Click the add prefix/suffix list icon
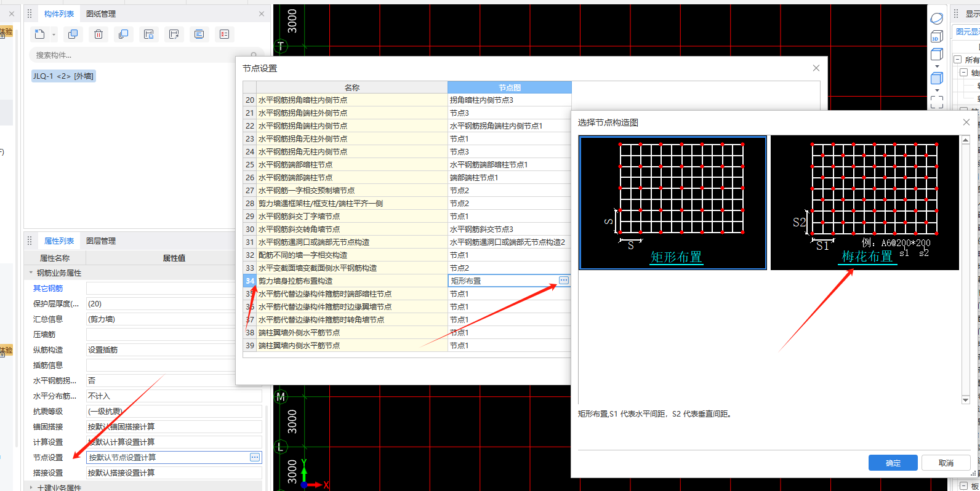 click(x=199, y=34)
